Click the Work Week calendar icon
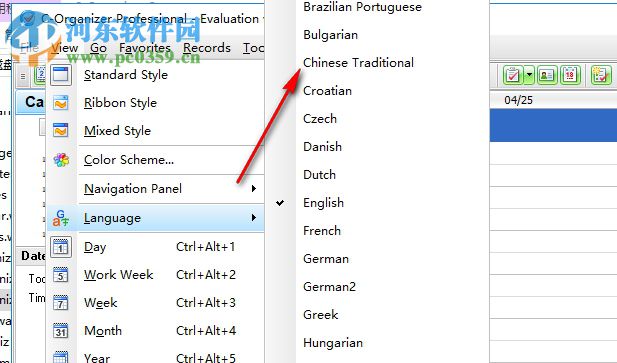The width and height of the screenshot is (617, 363). pos(61,275)
